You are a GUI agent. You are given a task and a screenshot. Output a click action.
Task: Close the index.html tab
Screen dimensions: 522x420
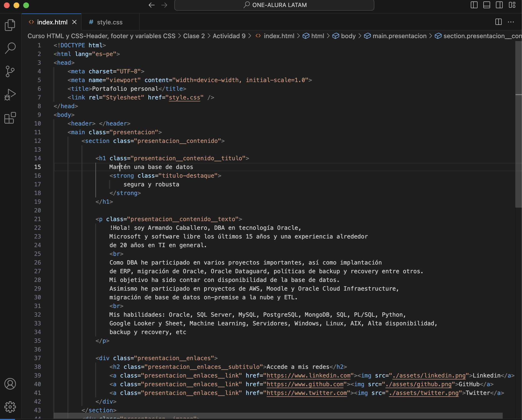coord(74,22)
